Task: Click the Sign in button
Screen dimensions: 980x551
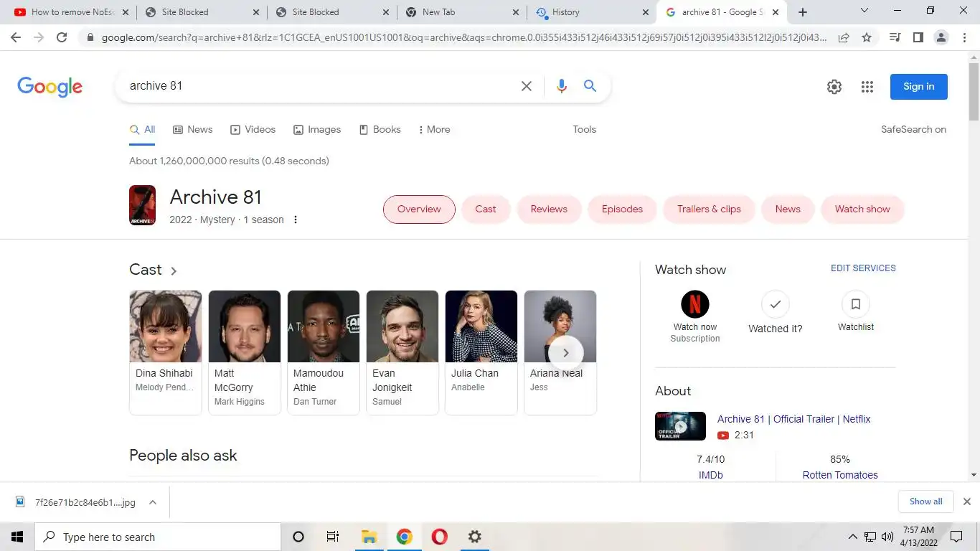Action: point(918,87)
